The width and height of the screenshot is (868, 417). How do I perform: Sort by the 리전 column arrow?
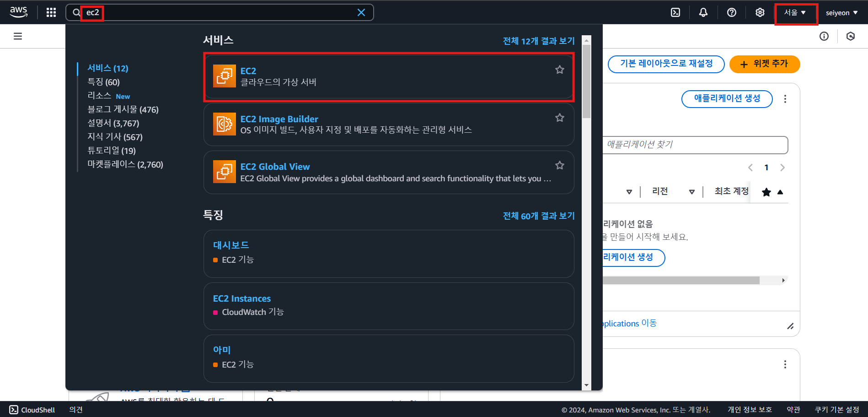point(692,192)
